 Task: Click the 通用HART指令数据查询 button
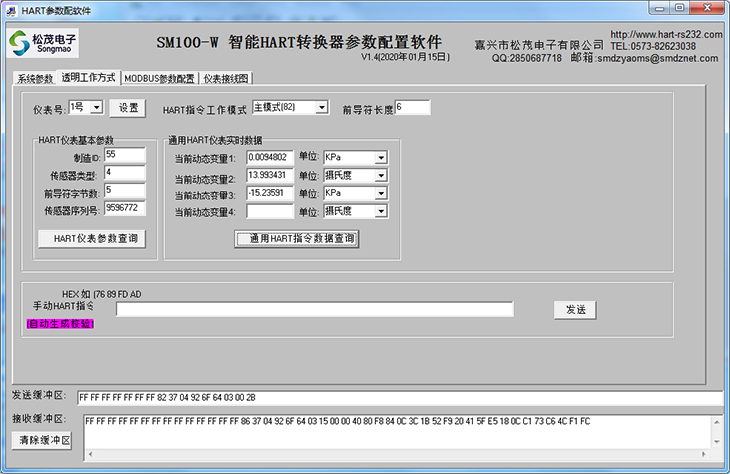tap(296, 239)
